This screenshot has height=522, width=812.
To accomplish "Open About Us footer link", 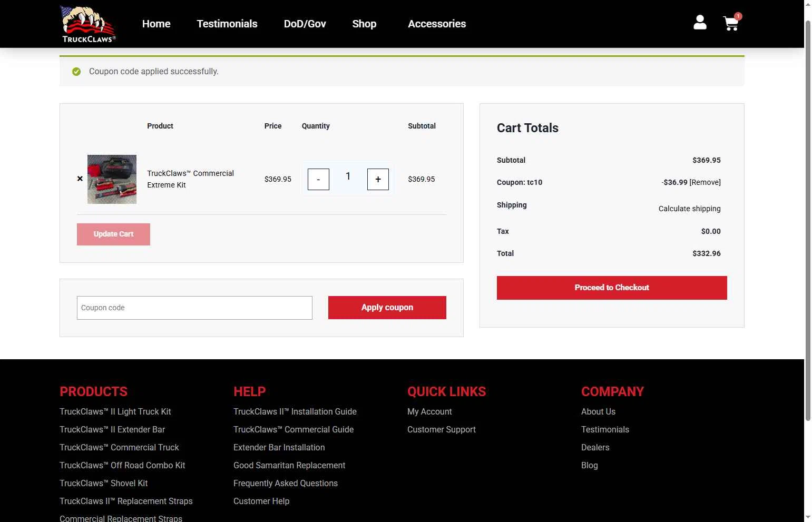I will coord(598,412).
